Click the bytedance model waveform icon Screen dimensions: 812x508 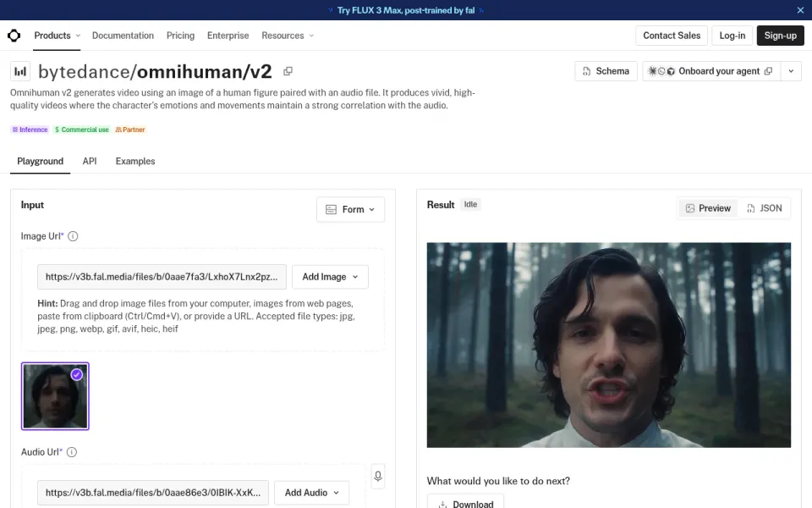click(x=20, y=71)
